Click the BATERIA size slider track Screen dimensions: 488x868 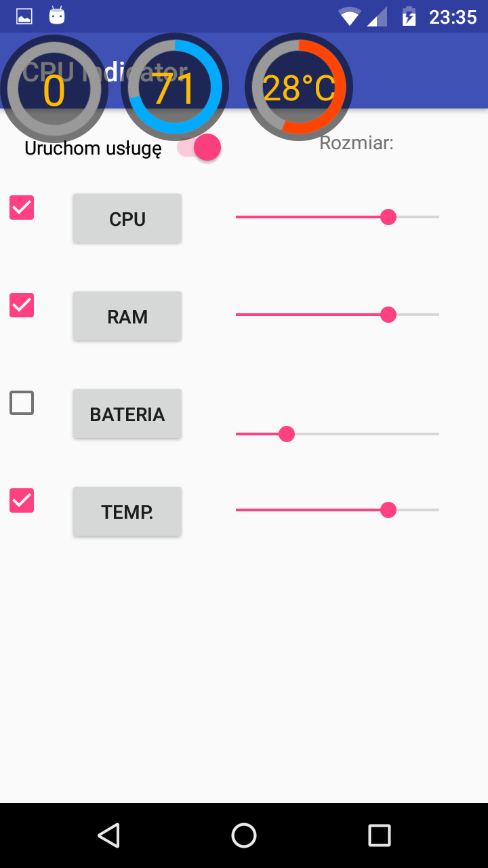(366, 434)
